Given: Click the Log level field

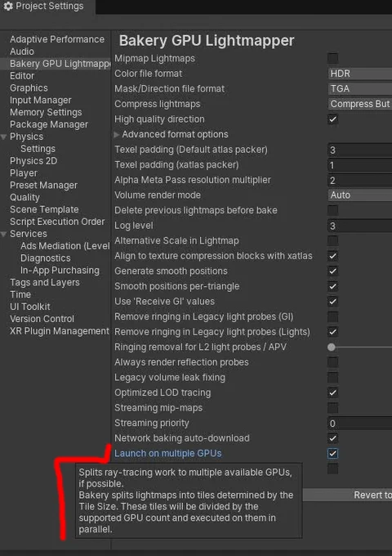Looking at the screenshot, I should tap(360, 226).
